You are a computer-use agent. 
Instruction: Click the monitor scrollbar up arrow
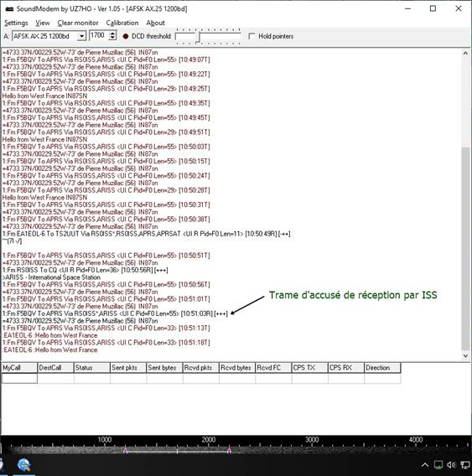[x=465, y=53]
